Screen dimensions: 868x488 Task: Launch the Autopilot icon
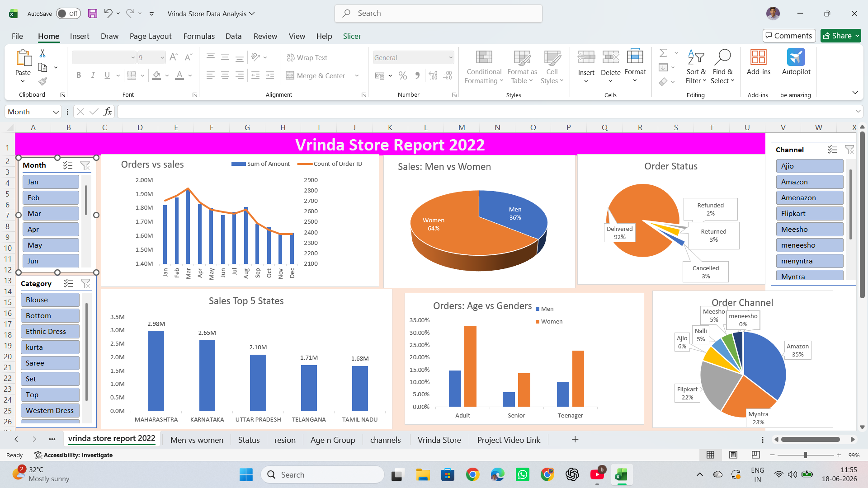[x=796, y=57]
